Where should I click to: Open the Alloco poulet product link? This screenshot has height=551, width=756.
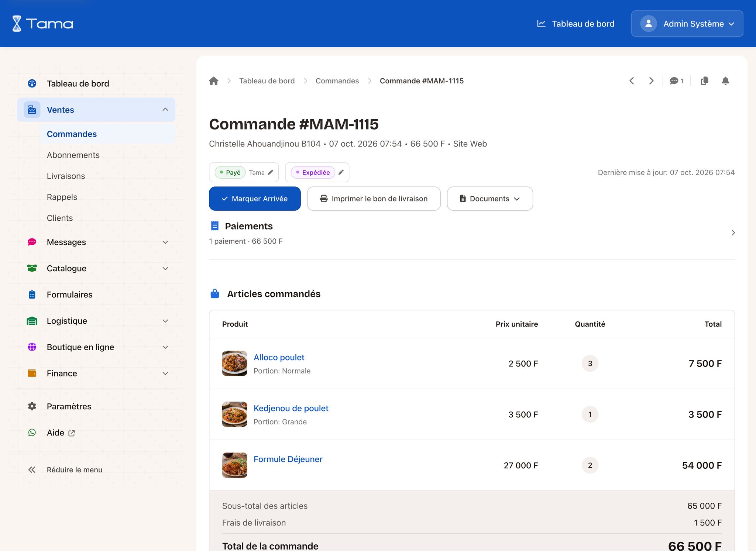279,357
